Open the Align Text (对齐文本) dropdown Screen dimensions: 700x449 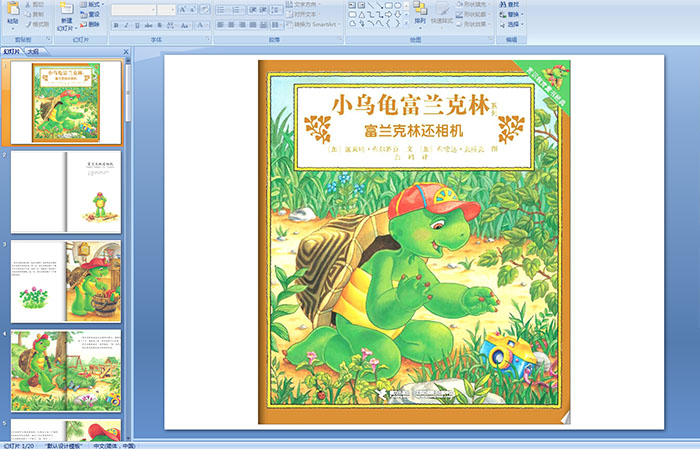(x=303, y=14)
